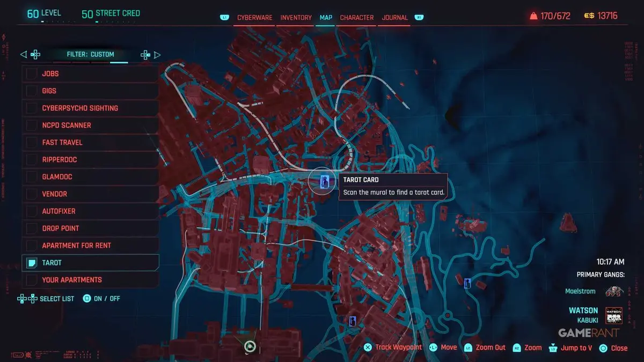The image size is (644, 362).
Task: Click the Jump to V L3 icon
Action: click(x=553, y=348)
